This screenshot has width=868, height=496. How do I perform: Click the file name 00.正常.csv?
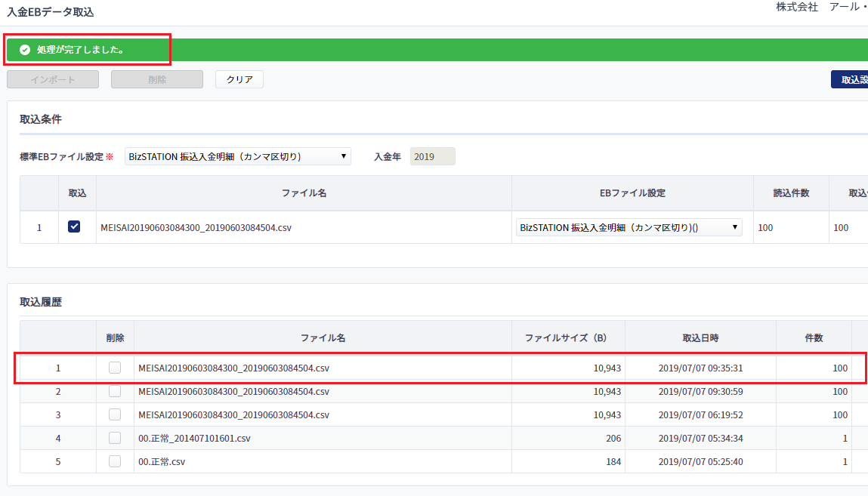[162, 462]
